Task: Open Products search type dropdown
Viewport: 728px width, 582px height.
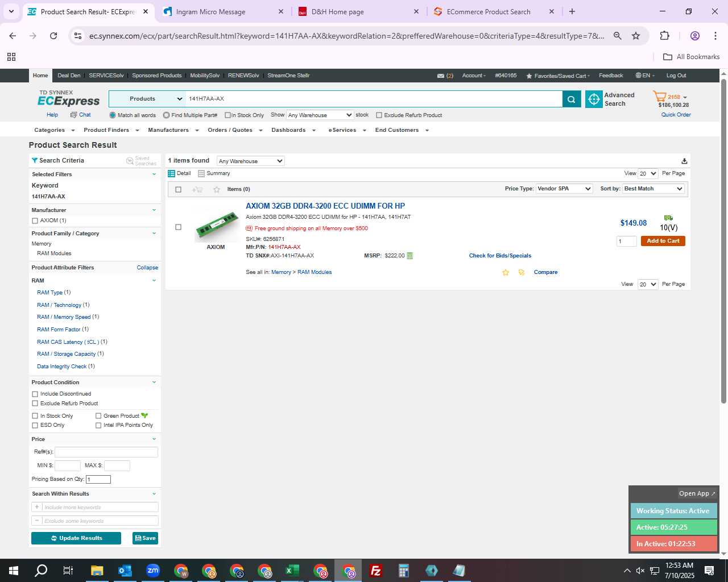Action: 147,99
